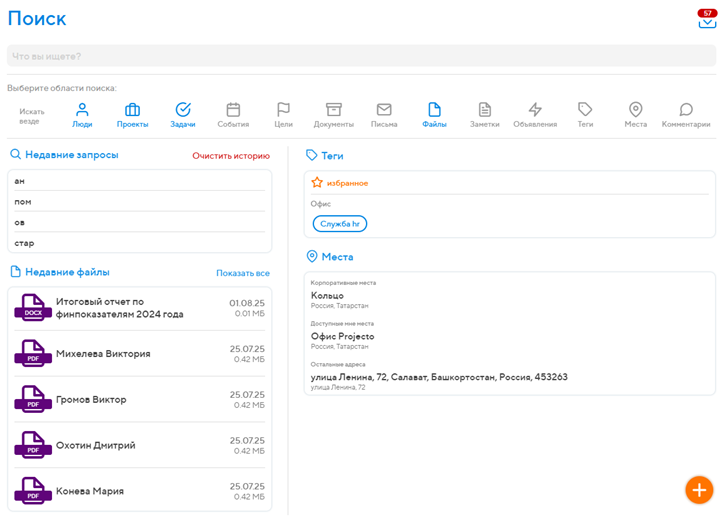Select the Документы archive box icon

[x=334, y=115]
